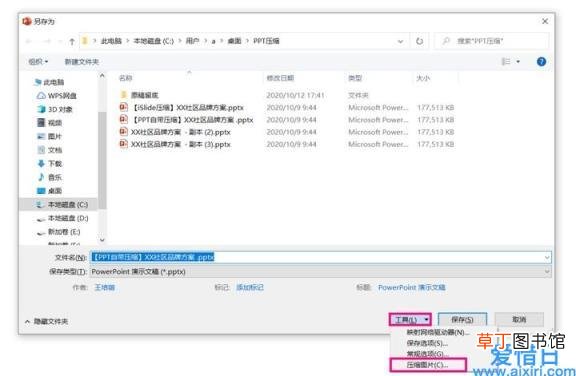This screenshot has height=376, width=576.
Task: Sort files by 类型 column
Action: pyautogui.click(x=355, y=78)
